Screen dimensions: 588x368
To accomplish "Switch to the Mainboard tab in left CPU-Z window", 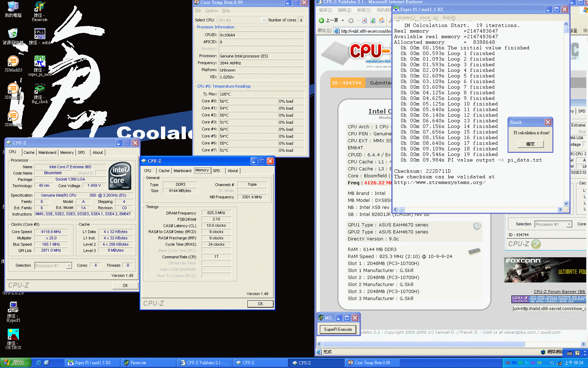I will click(x=47, y=152).
